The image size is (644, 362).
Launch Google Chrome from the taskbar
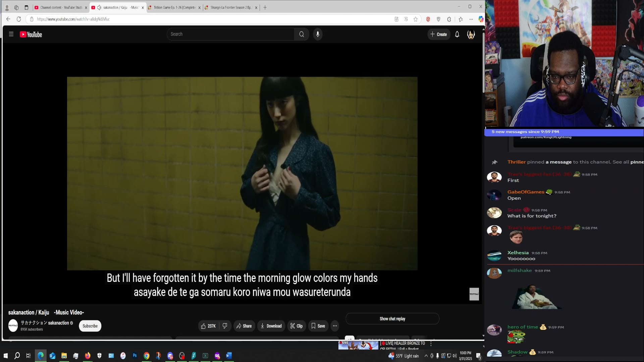[147, 356]
